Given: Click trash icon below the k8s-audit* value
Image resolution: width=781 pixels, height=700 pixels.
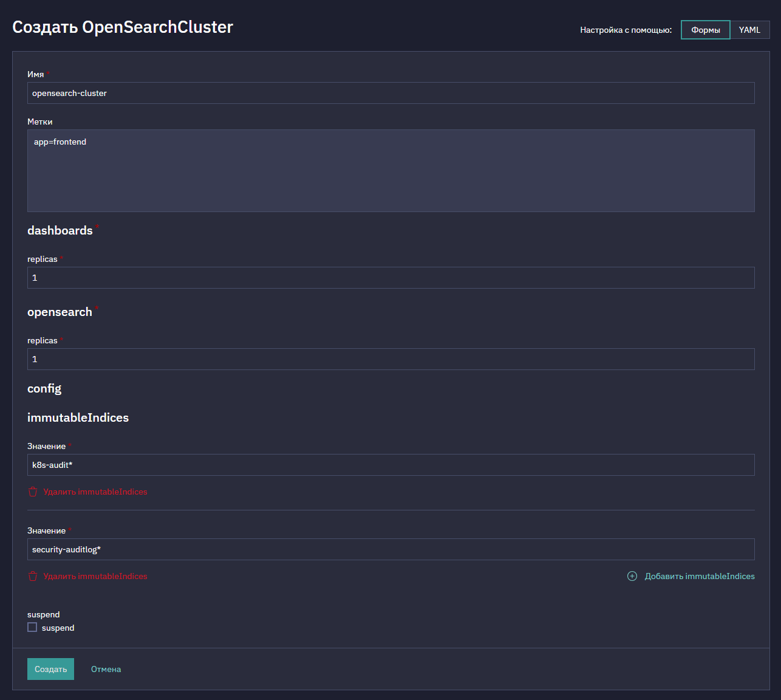Looking at the screenshot, I should pos(33,492).
